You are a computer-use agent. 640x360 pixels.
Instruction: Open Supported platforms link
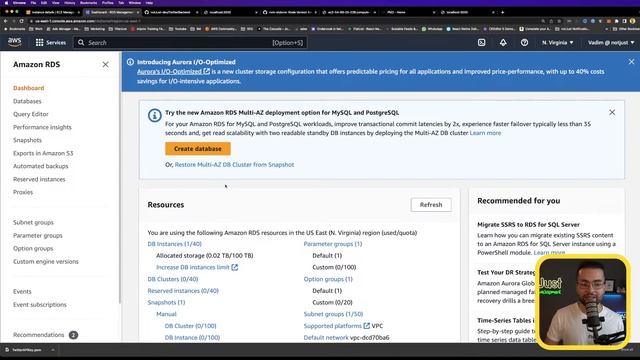click(x=337, y=326)
